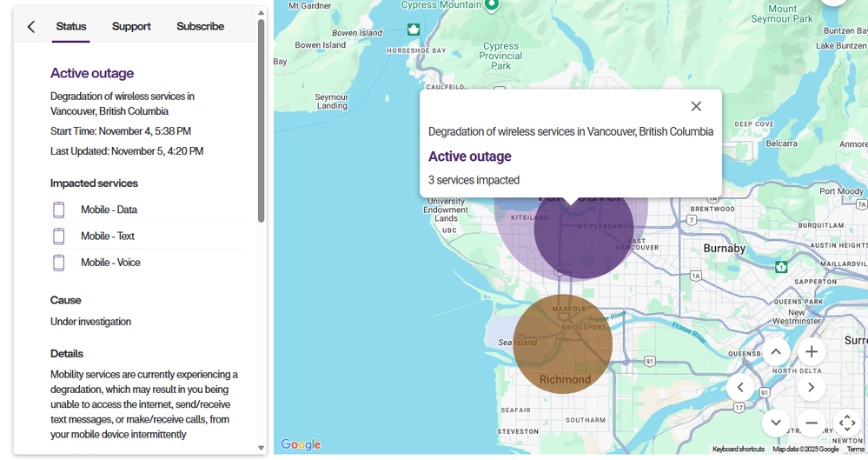Zoom out on the map

pyautogui.click(x=811, y=423)
